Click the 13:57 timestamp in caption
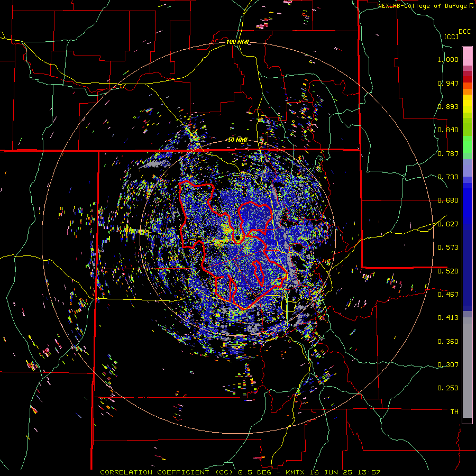 point(370,472)
